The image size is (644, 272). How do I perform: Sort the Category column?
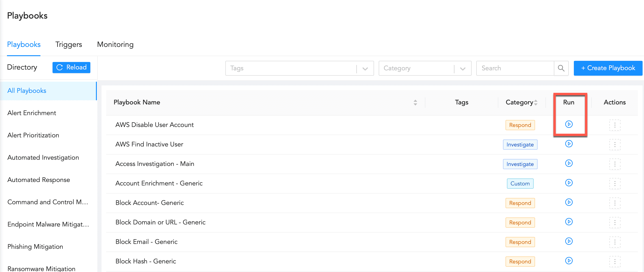click(x=536, y=102)
